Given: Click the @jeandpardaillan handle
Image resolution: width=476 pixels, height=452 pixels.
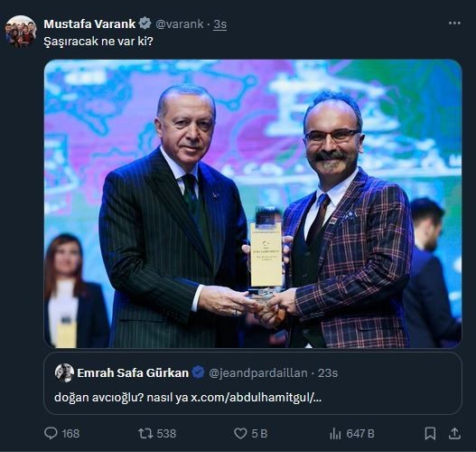Looking at the screenshot, I should coord(258,373).
